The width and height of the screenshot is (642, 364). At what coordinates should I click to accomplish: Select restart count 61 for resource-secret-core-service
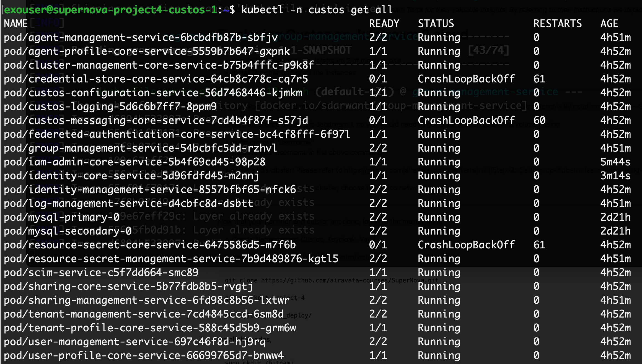(539, 245)
